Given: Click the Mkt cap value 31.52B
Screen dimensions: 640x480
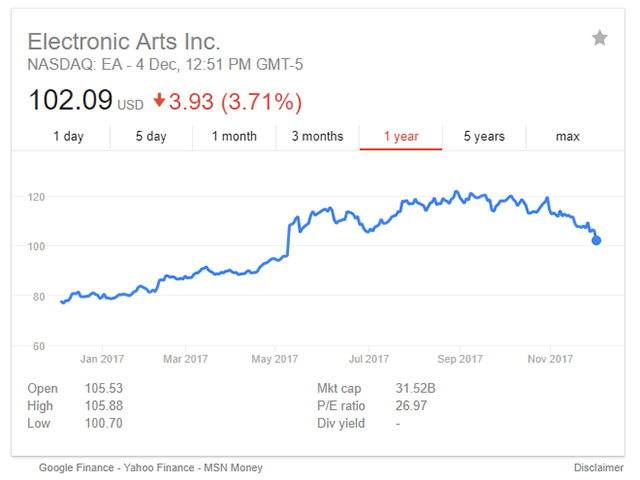Looking at the screenshot, I should (x=388, y=388).
